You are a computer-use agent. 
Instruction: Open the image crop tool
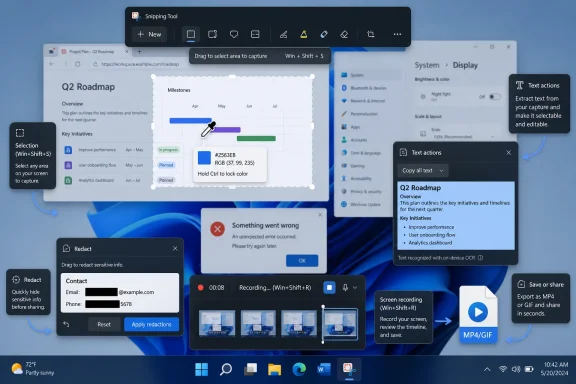coord(371,34)
